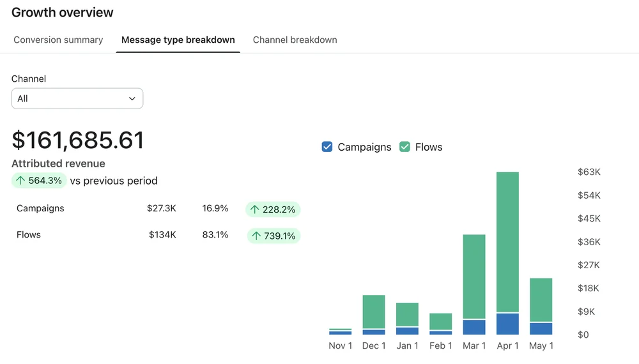Click the green Flows segment of Apr 1 bar
The image size is (639, 364).
(x=507, y=242)
